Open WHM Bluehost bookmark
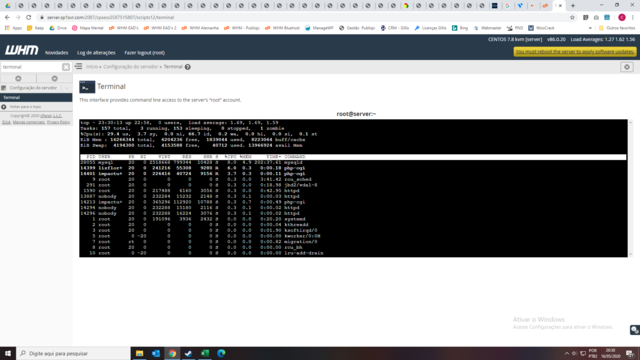Image resolution: width=640 pixels, height=360 pixels. click(282, 28)
